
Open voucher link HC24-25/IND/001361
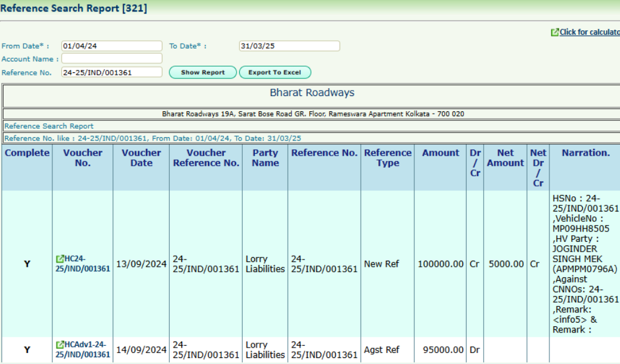coord(83,264)
